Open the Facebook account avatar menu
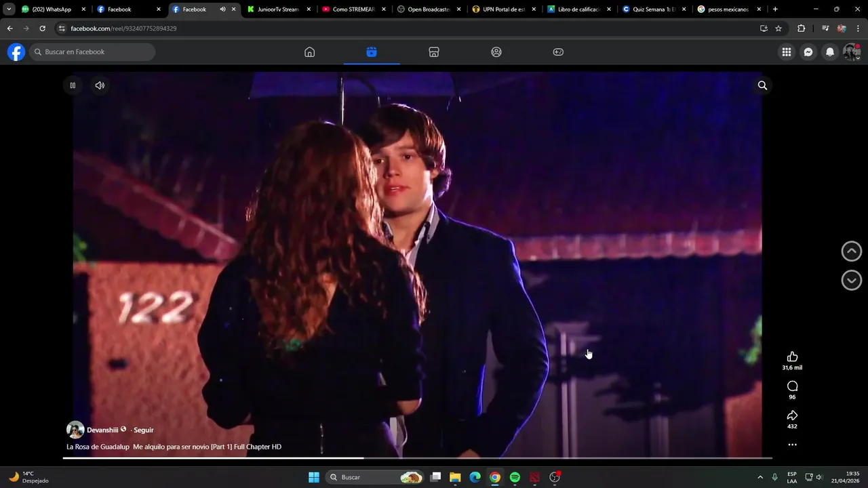The height and width of the screenshot is (488, 868). tap(852, 52)
